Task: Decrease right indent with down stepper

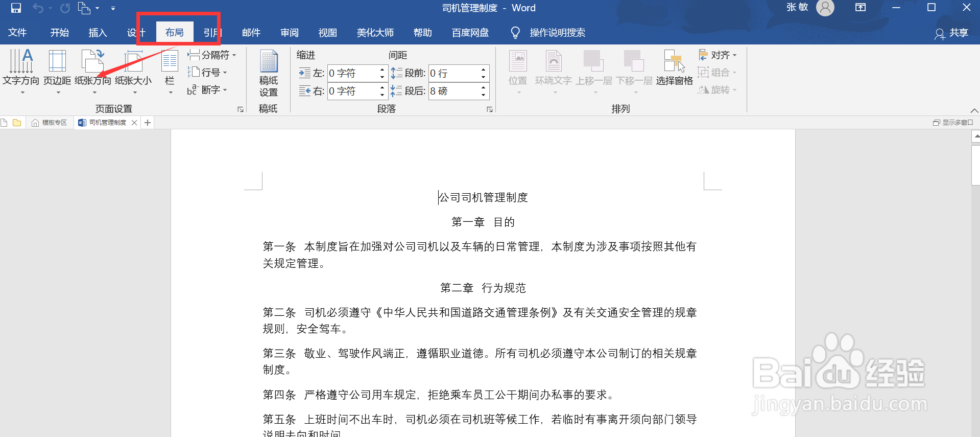Action: tap(382, 95)
